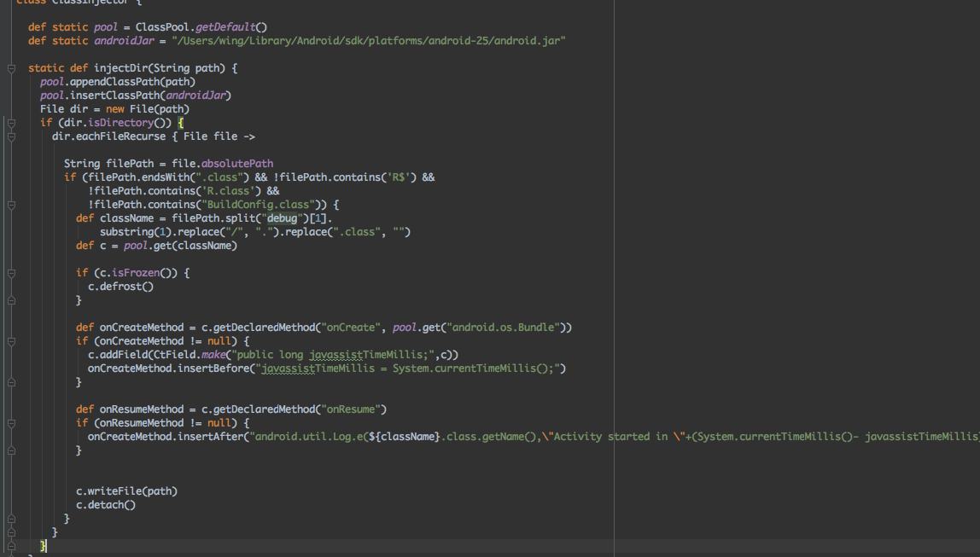Image resolution: width=980 pixels, height=557 pixels.
Task: Click the 'R.class' string literal
Action: tap(230, 191)
